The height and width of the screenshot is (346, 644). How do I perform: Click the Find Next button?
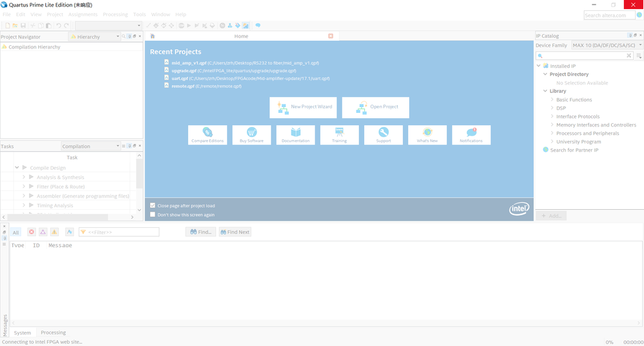tap(235, 232)
